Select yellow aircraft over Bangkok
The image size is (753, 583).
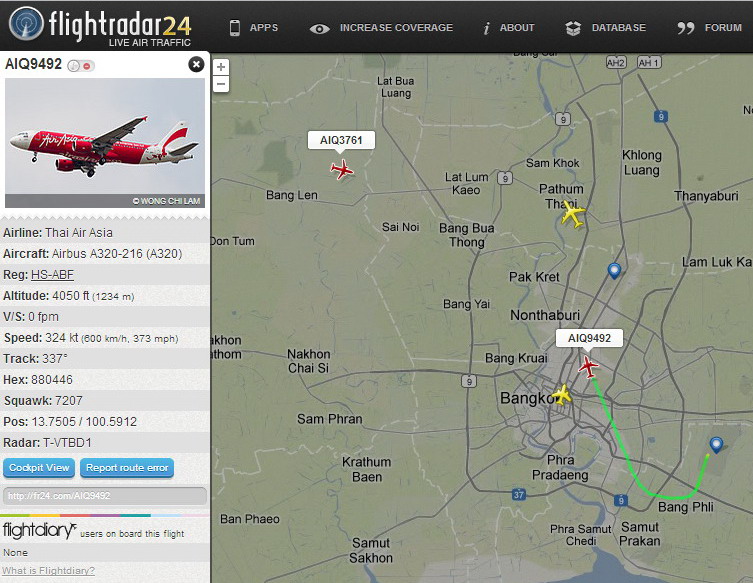[x=562, y=395]
